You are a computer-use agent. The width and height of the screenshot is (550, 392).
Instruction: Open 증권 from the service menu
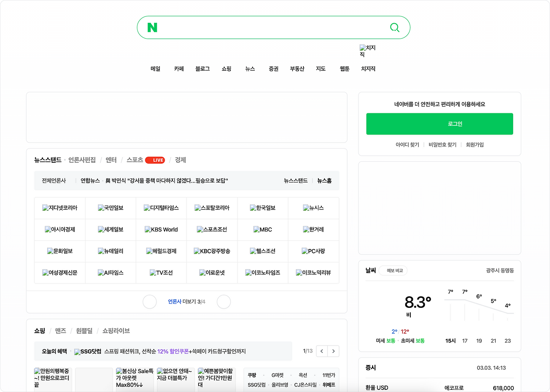pos(274,69)
